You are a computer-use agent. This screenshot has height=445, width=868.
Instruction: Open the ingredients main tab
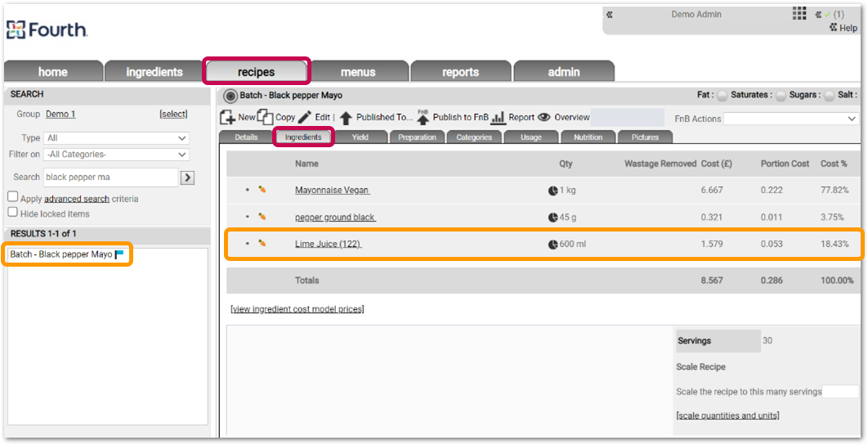click(154, 71)
